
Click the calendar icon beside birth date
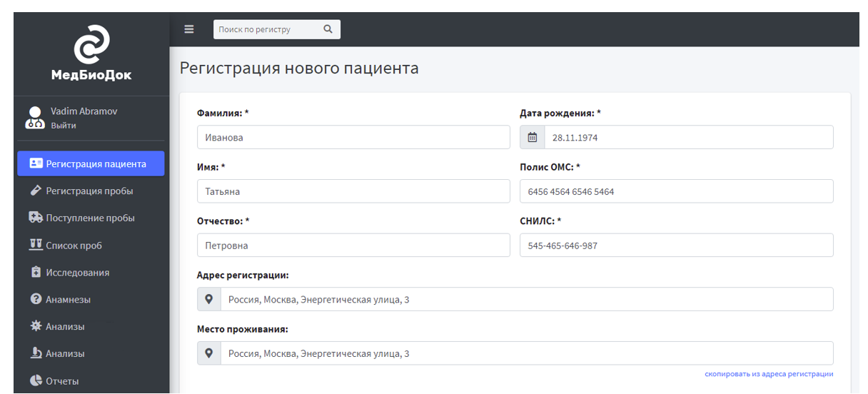tap(532, 138)
